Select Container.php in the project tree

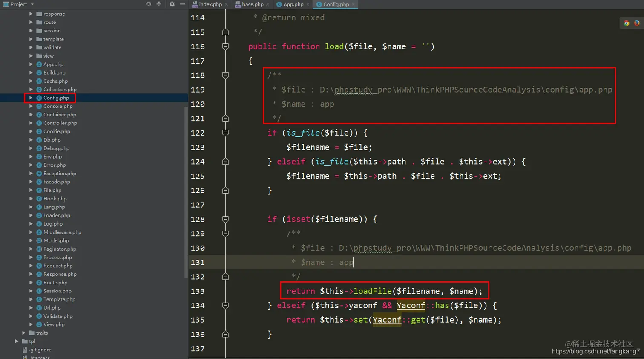click(x=60, y=115)
